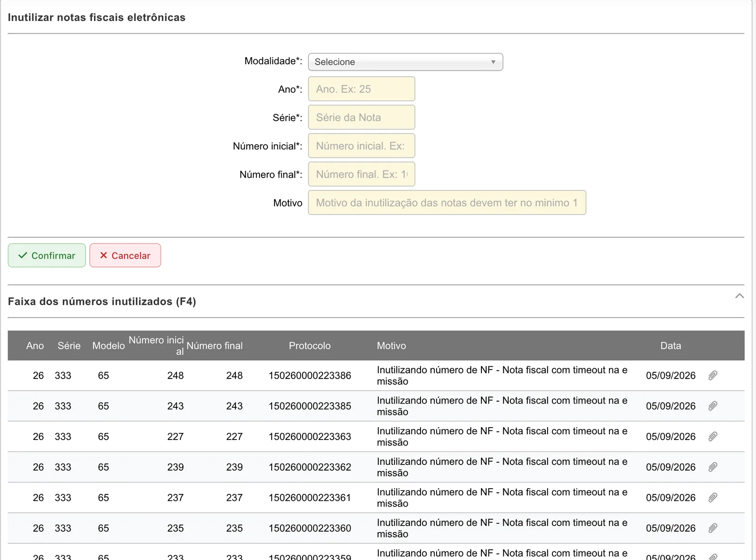Screen dimensions: 756x560
Task: Select protocol number 150260000223361
Action: click(310, 498)
